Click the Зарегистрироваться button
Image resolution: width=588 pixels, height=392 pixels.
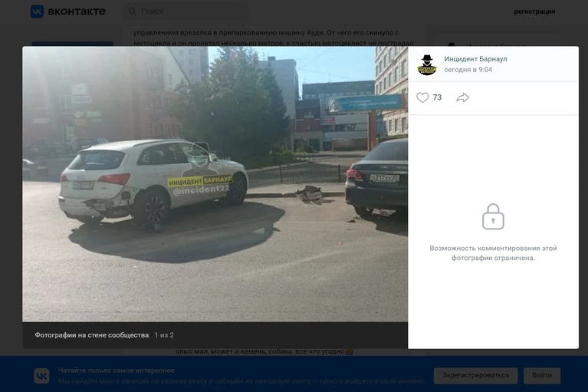(475, 375)
